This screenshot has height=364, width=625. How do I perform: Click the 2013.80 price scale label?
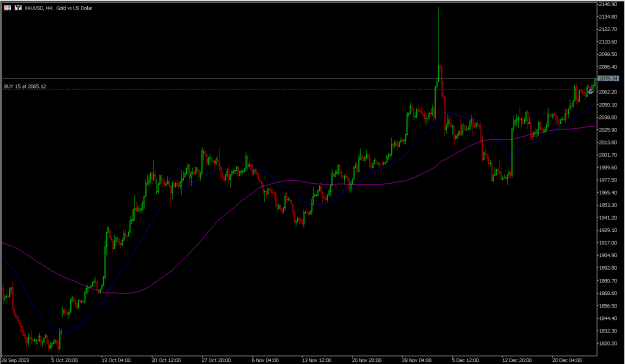click(608, 142)
